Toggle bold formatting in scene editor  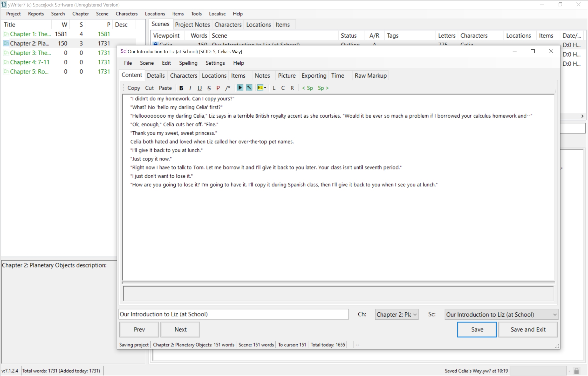pyautogui.click(x=181, y=88)
